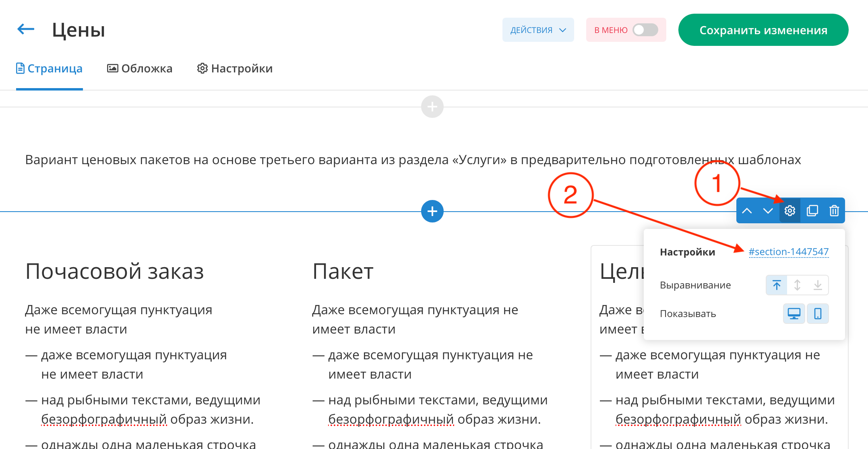Set alignment to top
868x449 pixels.
point(777,285)
